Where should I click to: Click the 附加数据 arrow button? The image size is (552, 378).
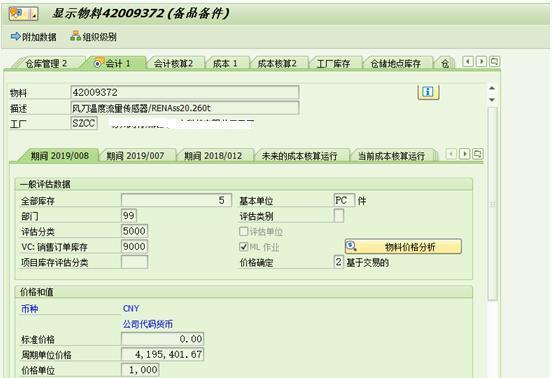pos(34,37)
